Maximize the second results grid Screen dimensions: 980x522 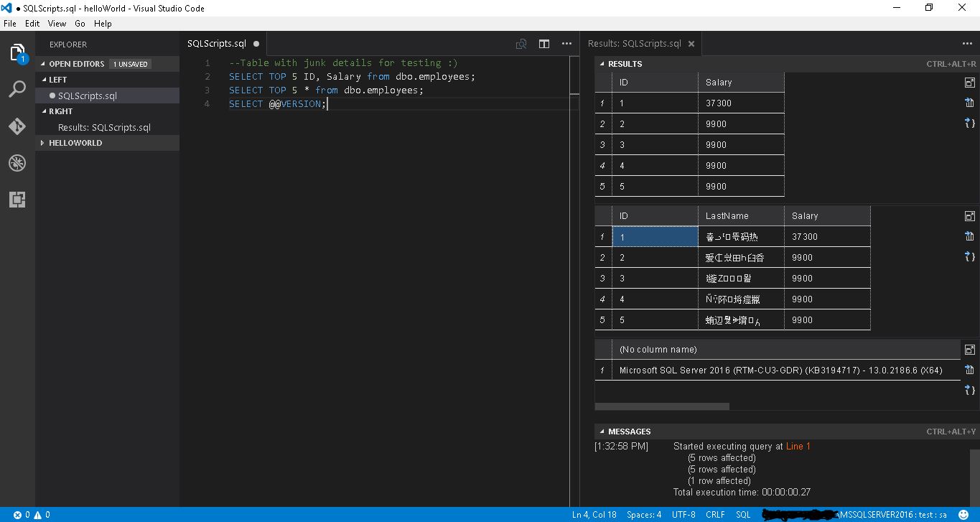(x=970, y=215)
